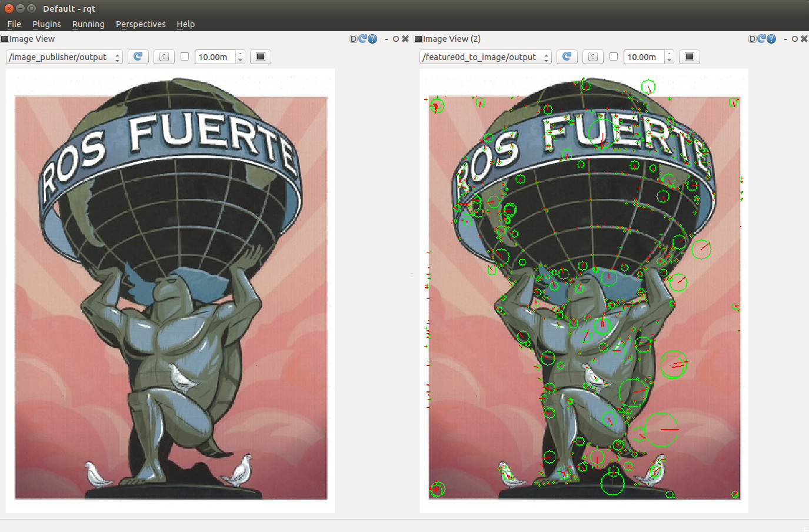
Task: Save the left Image View image
Action: (261, 56)
